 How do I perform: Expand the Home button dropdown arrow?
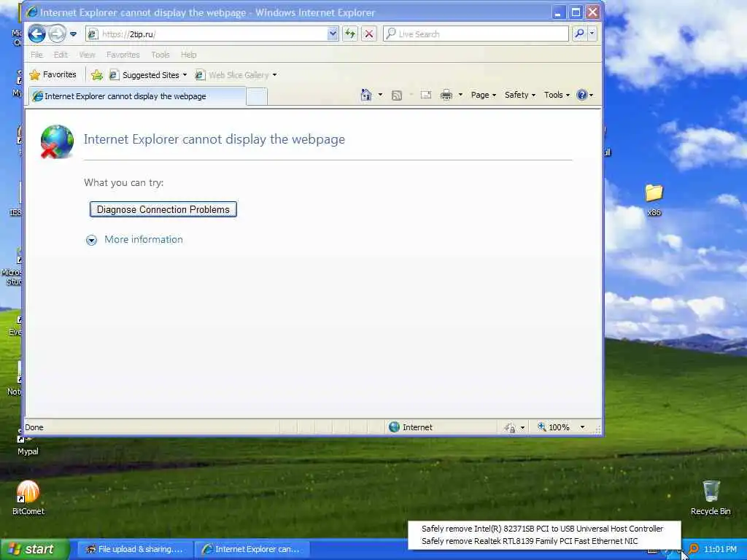[380, 95]
